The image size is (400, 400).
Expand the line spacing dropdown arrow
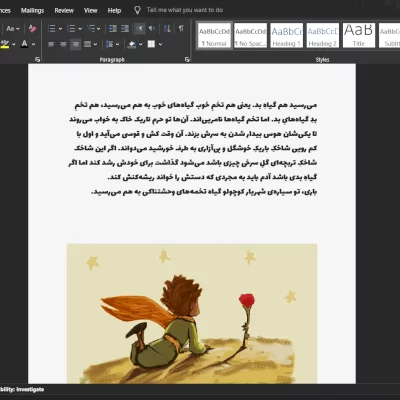point(118,44)
